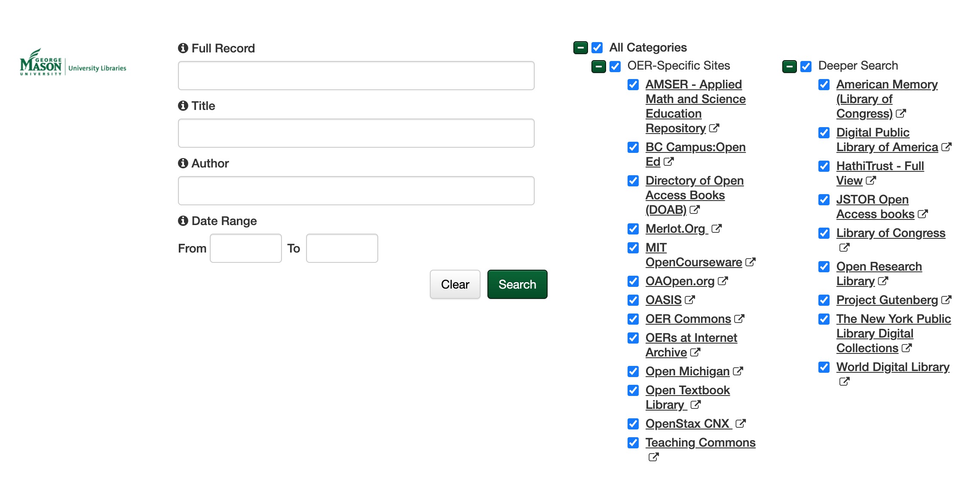This screenshot has width=980, height=481.
Task: Open the Open Research Library link
Action: point(879,274)
